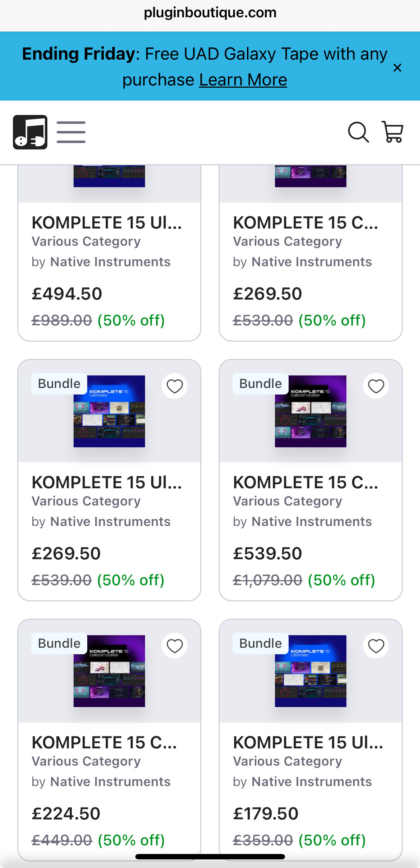Heart the £179.50 KOMPLETE 15 Ultimate bundle
Viewport: 420px width, 868px height.
(376, 646)
